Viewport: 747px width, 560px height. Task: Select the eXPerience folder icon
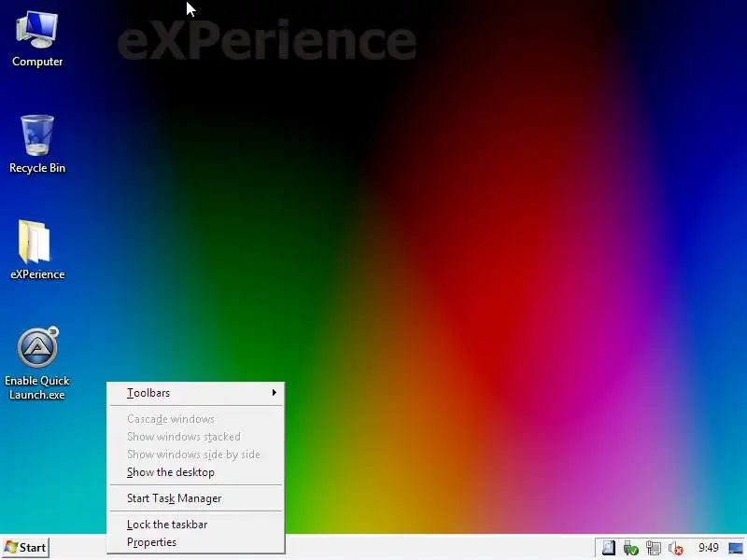(x=37, y=250)
